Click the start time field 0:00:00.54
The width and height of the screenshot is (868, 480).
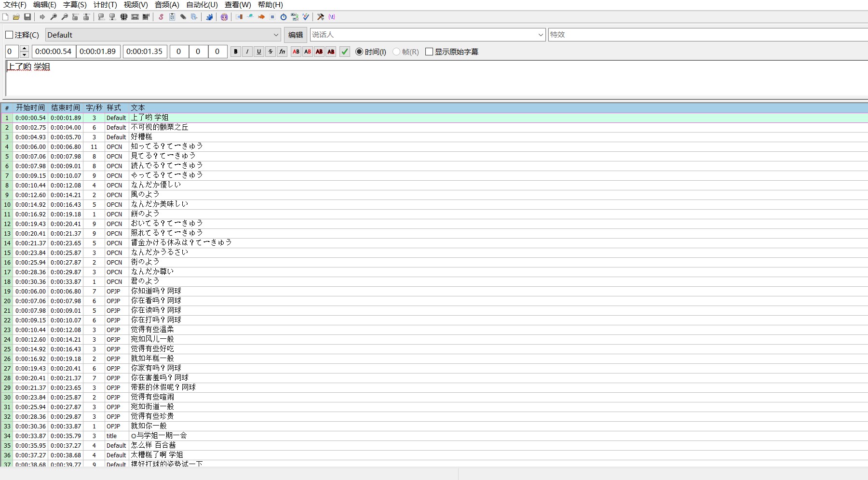point(53,52)
